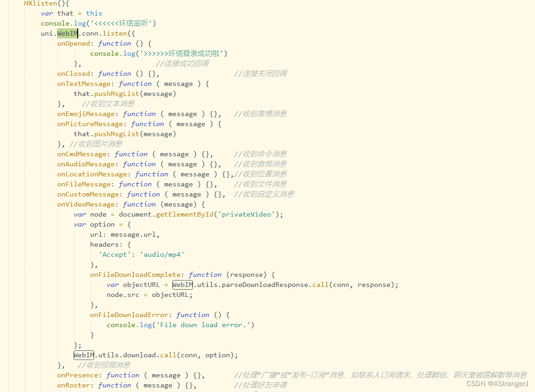Click the //处理好友申请 comment
This screenshot has height=392, width=535.
tap(260, 385)
